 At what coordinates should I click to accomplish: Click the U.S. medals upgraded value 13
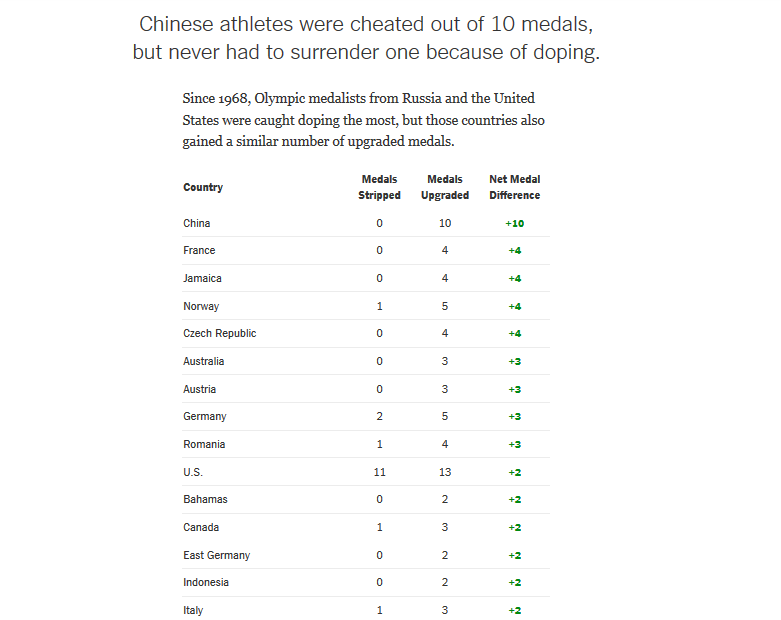click(x=444, y=472)
